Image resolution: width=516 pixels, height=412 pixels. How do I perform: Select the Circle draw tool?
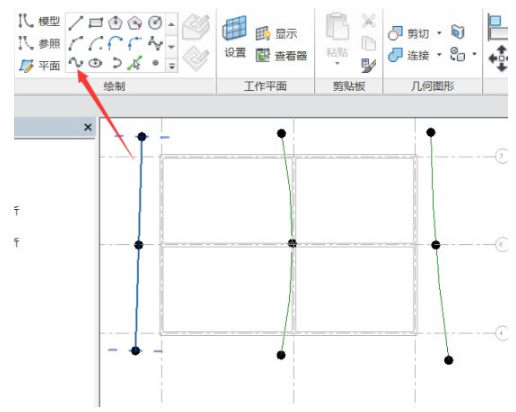[155, 23]
